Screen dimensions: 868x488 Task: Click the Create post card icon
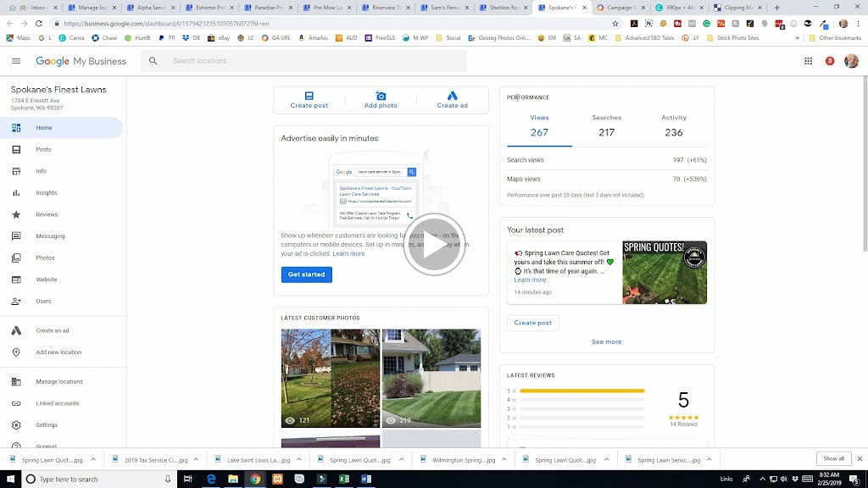pos(309,96)
